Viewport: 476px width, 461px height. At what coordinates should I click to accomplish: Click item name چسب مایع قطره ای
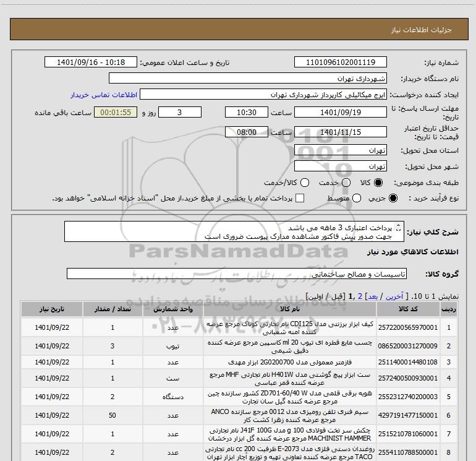tap(290, 346)
